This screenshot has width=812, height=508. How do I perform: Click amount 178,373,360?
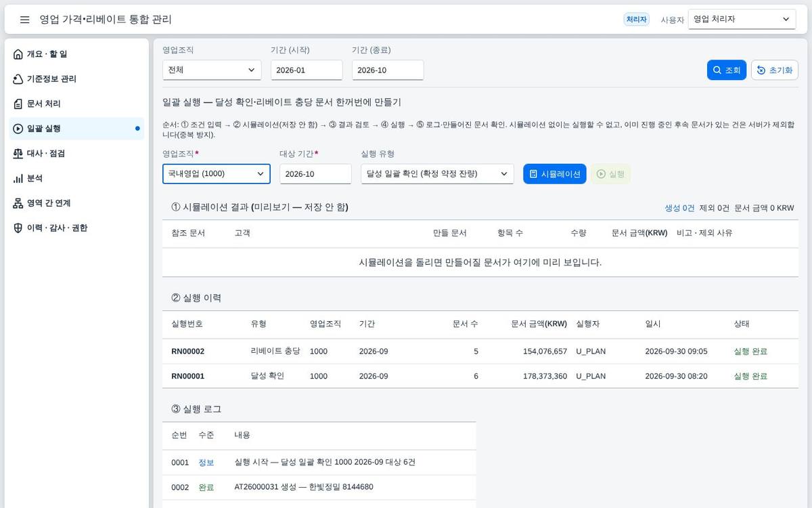(x=545, y=376)
